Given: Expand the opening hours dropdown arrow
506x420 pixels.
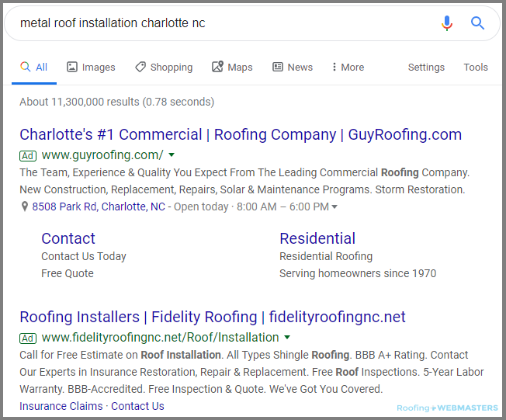Looking at the screenshot, I should (x=334, y=207).
